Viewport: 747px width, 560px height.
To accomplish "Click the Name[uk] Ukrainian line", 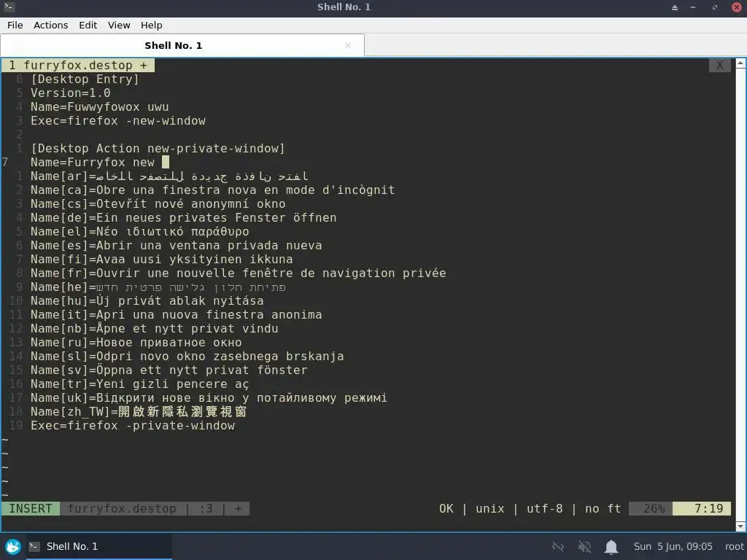I will click(x=209, y=397).
